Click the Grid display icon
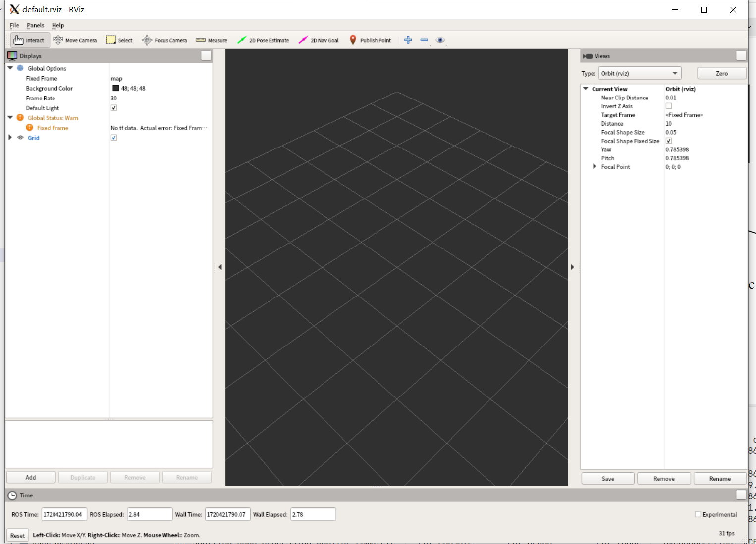The width and height of the screenshot is (756, 544). [20, 138]
